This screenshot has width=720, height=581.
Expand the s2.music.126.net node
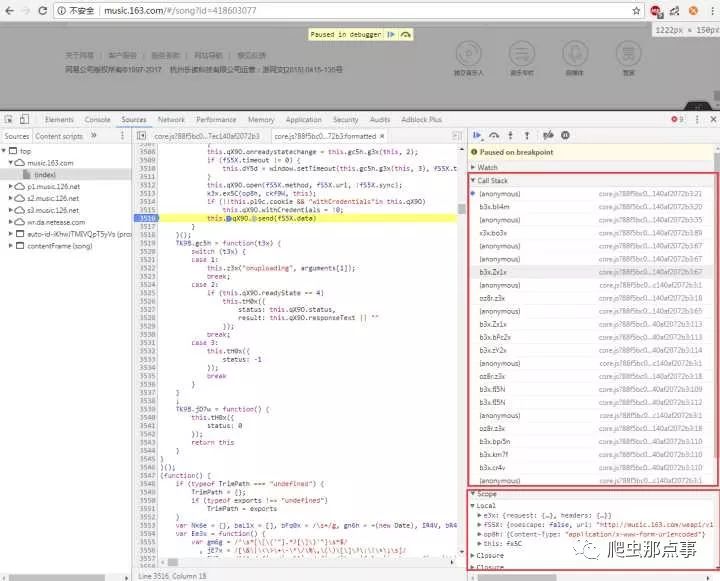(11, 198)
